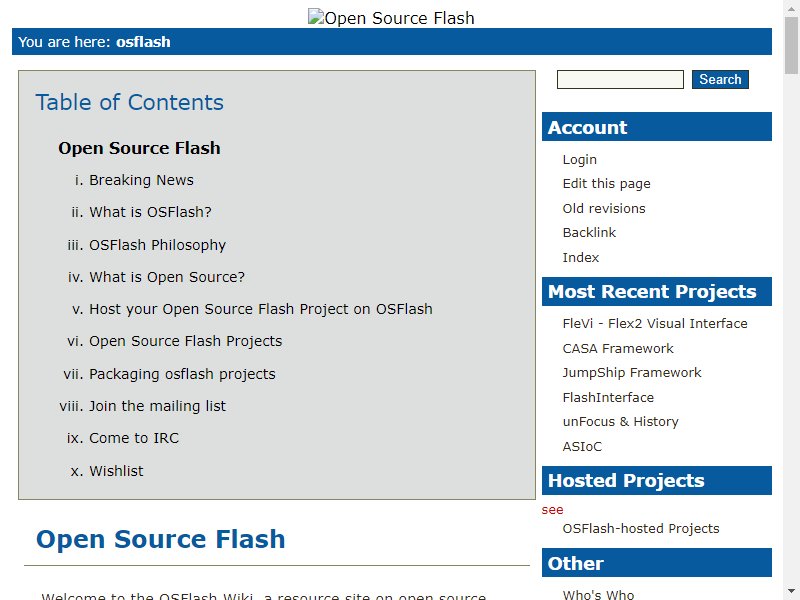Go to the Index page
The width and height of the screenshot is (800, 600).
[580, 257]
